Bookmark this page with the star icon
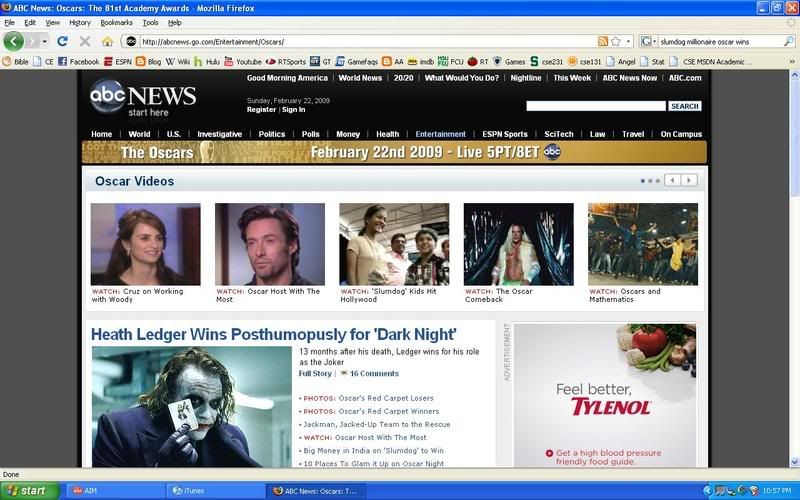 pos(616,41)
